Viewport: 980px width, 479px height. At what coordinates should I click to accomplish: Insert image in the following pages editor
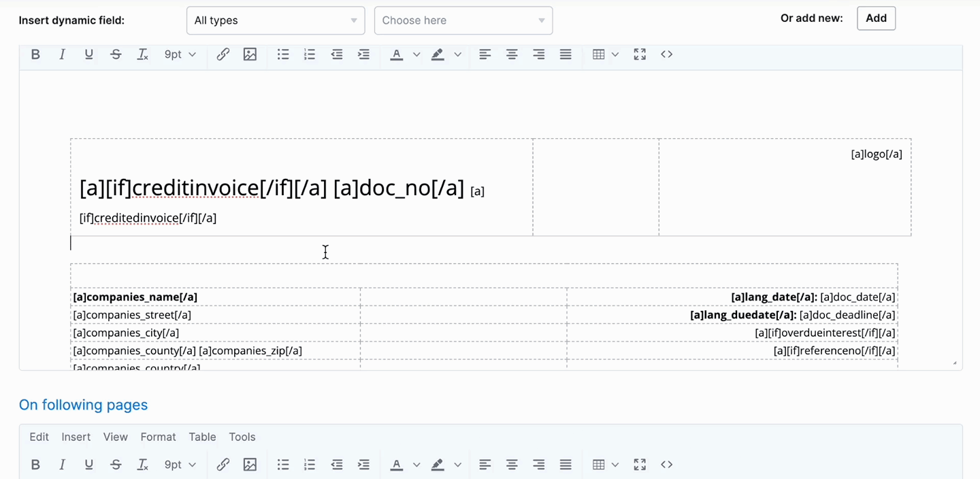(250, 465)
